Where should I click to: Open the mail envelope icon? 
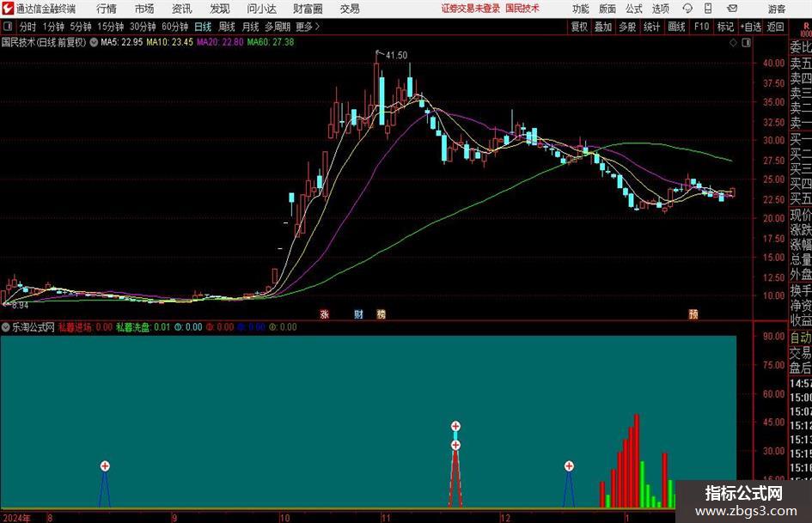732,9
